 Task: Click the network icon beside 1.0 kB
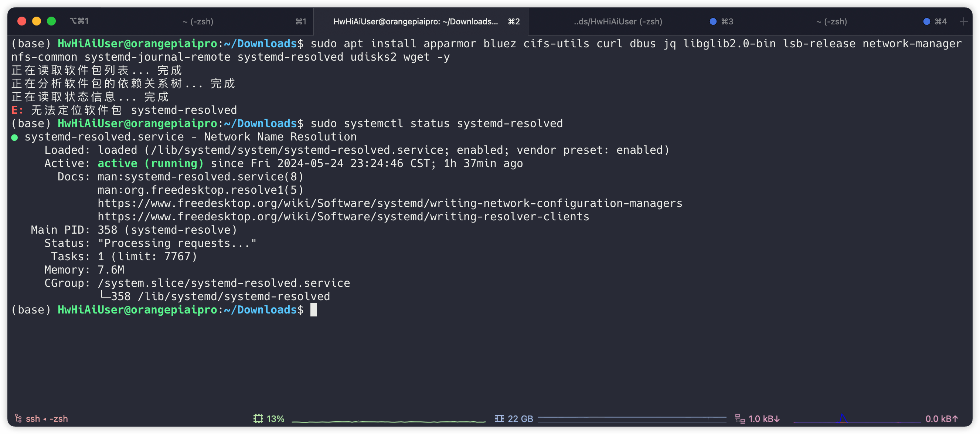739,419
